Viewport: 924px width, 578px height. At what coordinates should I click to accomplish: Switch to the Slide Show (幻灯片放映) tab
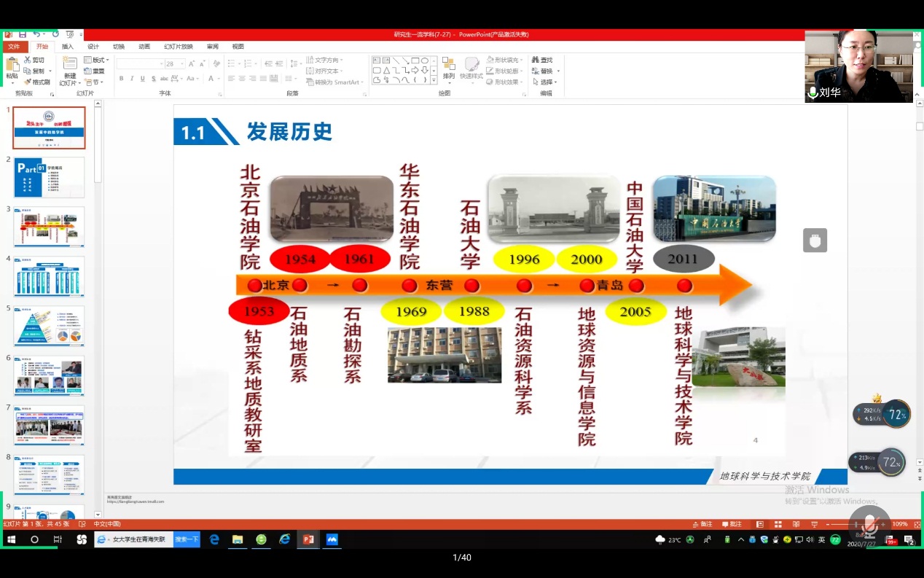178,47
